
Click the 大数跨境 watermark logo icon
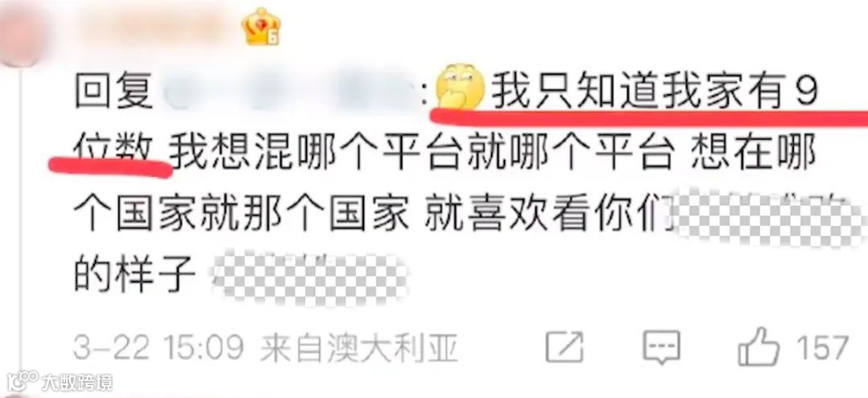(23, 382)
